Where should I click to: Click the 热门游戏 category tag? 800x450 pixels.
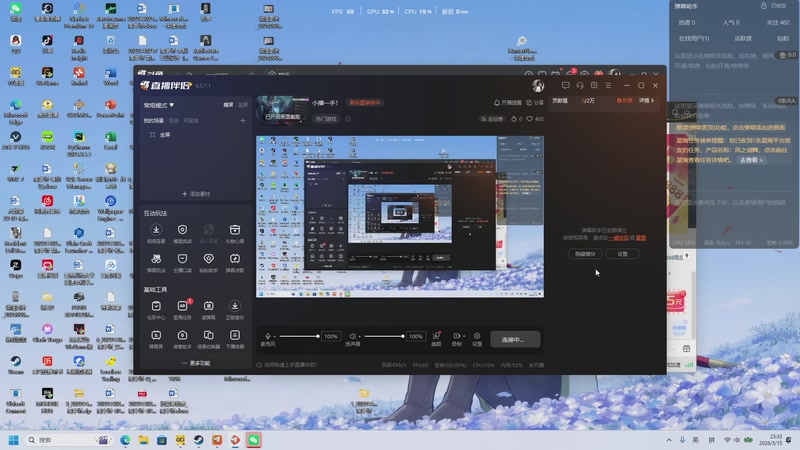tap(326, 119)
